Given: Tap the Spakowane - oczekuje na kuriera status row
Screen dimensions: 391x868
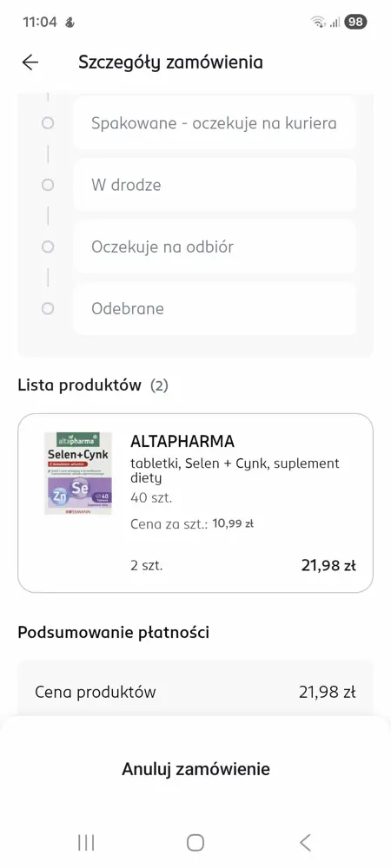Looking at the screenshot, I should point(215,123).
